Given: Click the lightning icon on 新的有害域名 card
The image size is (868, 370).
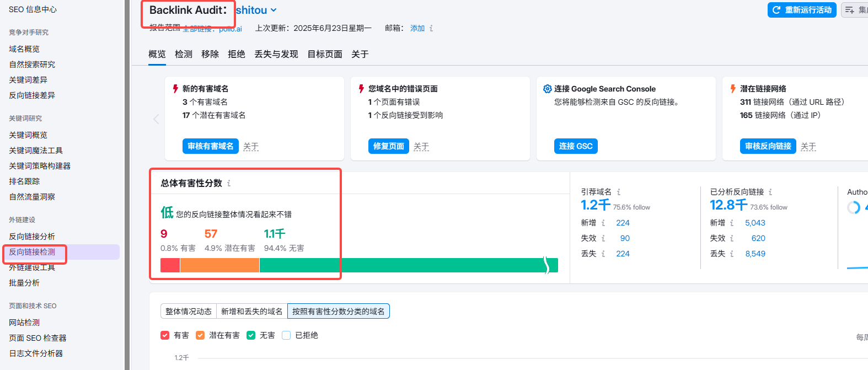Looking at the screenshot, I should coord(175,89).
